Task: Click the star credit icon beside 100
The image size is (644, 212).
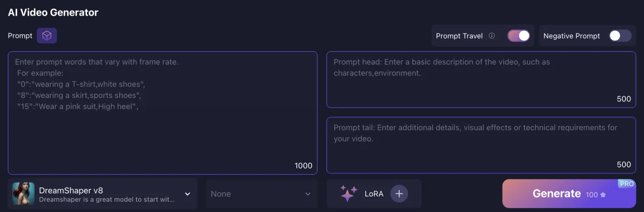Action: click(603, 194)
